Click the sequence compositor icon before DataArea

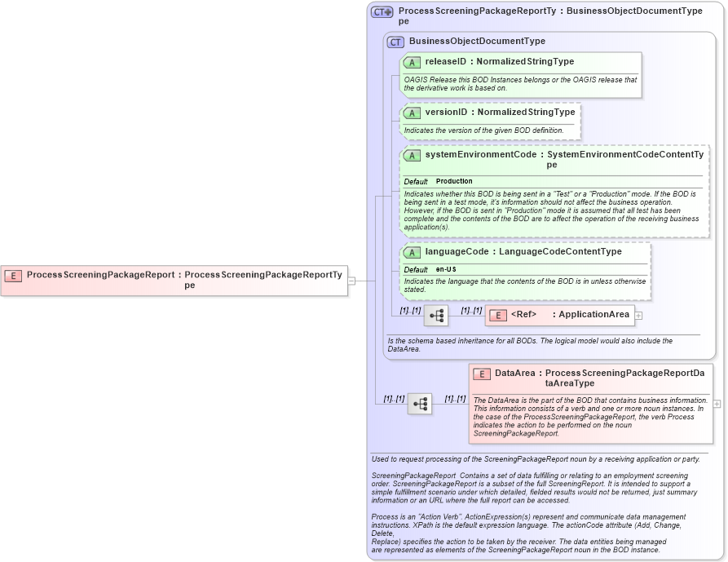421,404
